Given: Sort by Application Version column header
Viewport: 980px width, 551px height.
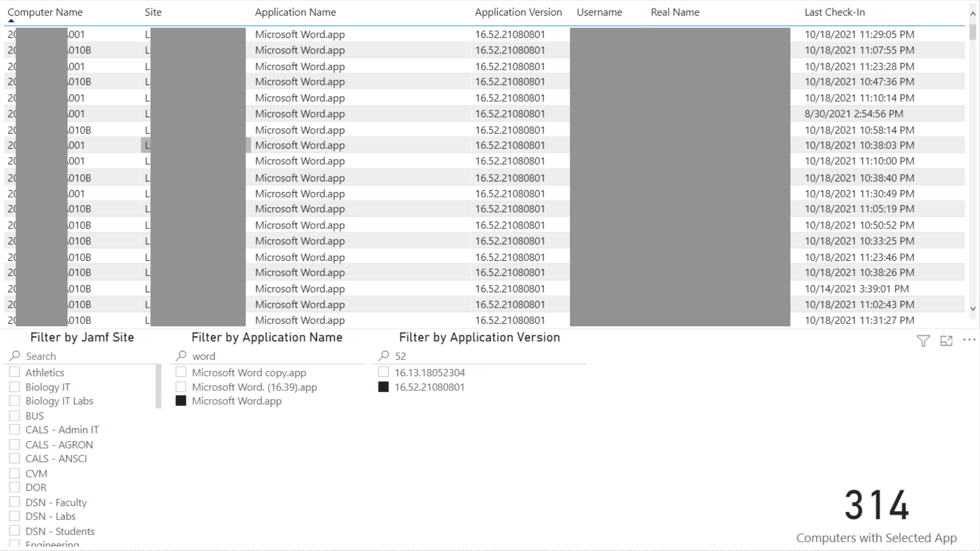Looking at the screenshot, I should pyautogui.click(x=518, y=12).
